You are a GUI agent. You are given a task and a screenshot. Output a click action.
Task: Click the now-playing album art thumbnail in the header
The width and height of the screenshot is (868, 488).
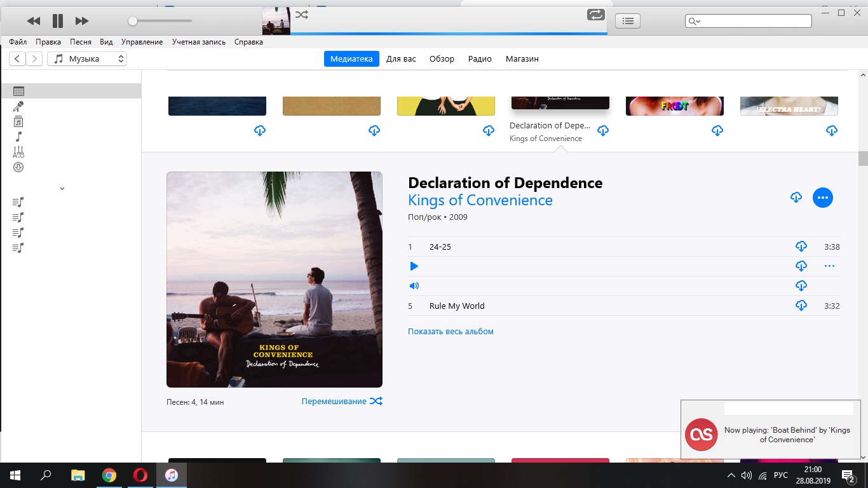pyautogui.click(x=276, y=21)
